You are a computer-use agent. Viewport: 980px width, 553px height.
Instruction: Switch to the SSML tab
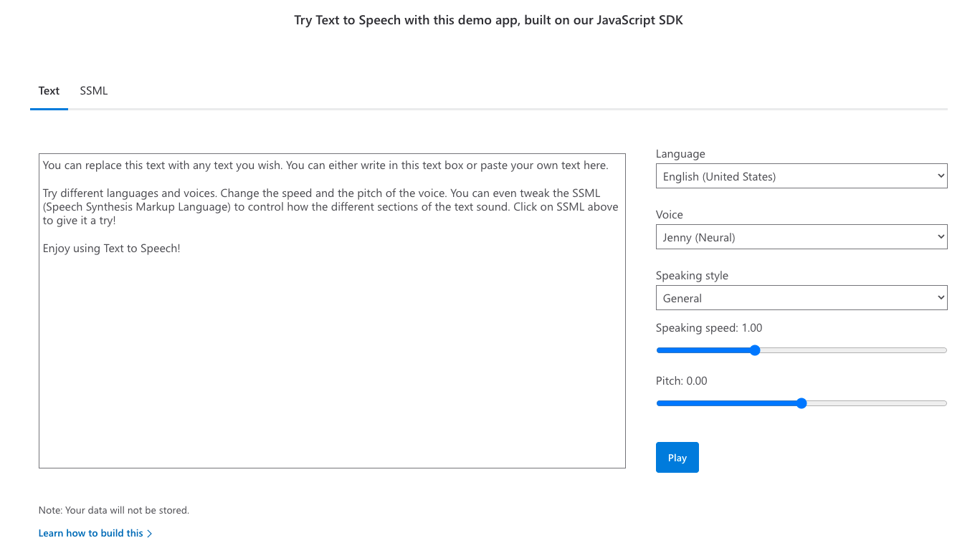[94, 91]
